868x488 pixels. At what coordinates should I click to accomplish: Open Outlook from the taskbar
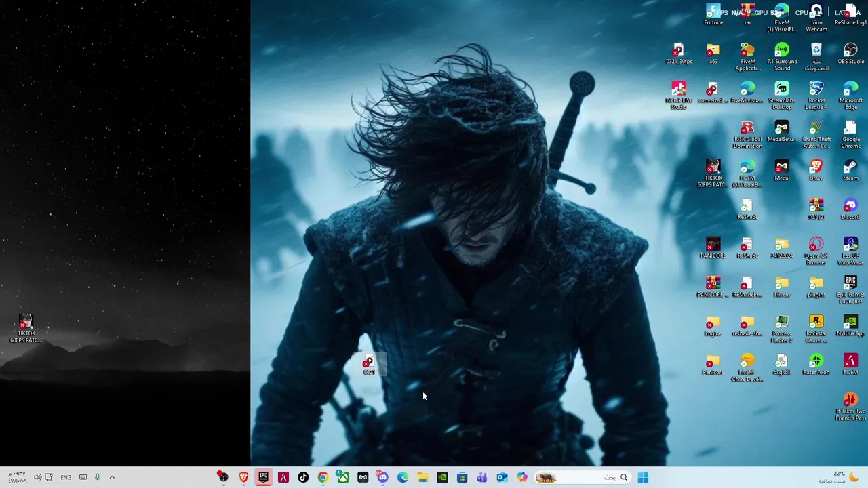coord(502,477)
